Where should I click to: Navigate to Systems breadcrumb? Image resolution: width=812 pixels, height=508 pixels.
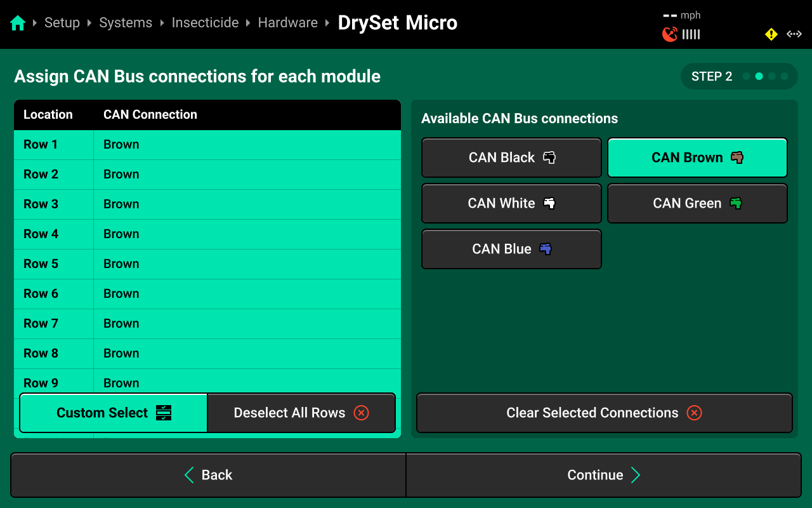pyautogui.click(x=126, y=23)
